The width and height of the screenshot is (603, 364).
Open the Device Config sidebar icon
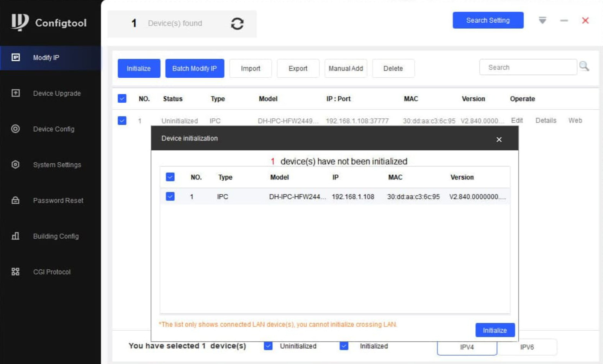click(x=15, y=129)
